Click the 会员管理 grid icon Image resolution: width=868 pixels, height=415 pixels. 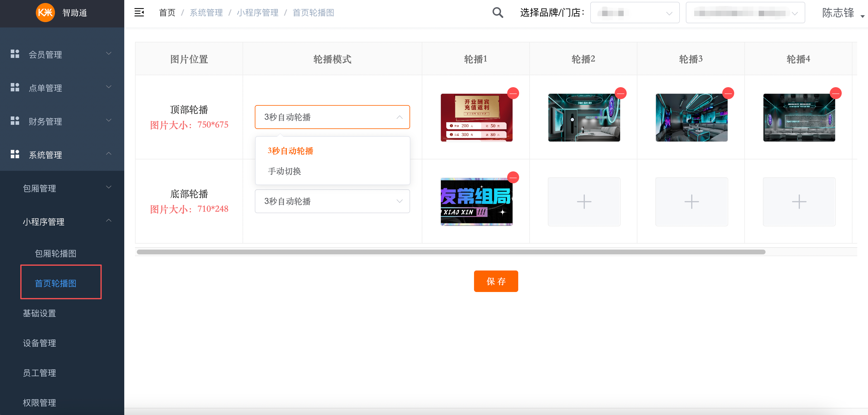point(15,53)
